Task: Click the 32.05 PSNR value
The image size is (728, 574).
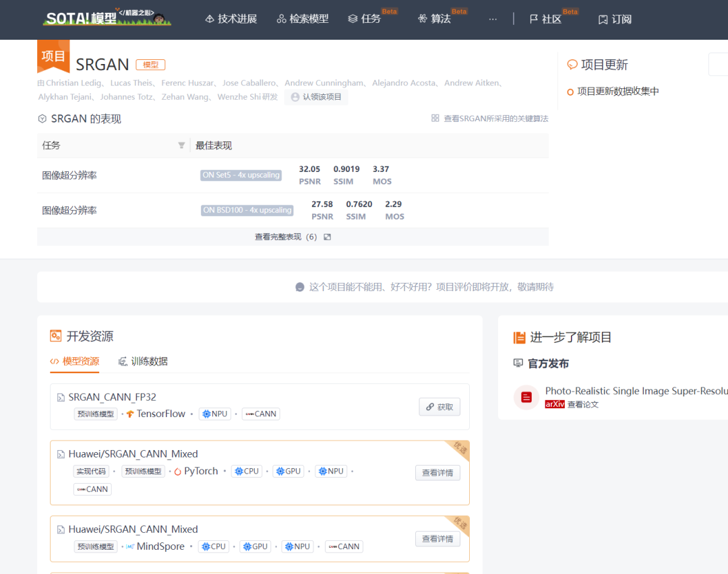Action: click(x=309, y=169)
